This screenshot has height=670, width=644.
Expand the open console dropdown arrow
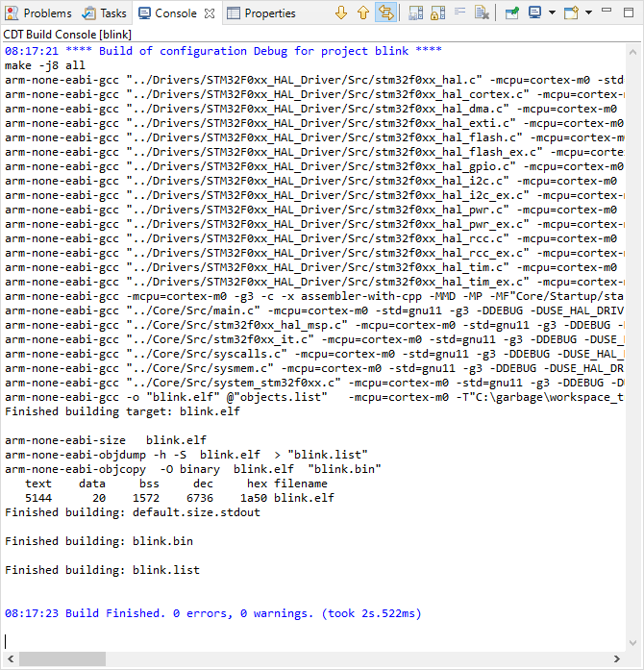(x=588, y=12)
